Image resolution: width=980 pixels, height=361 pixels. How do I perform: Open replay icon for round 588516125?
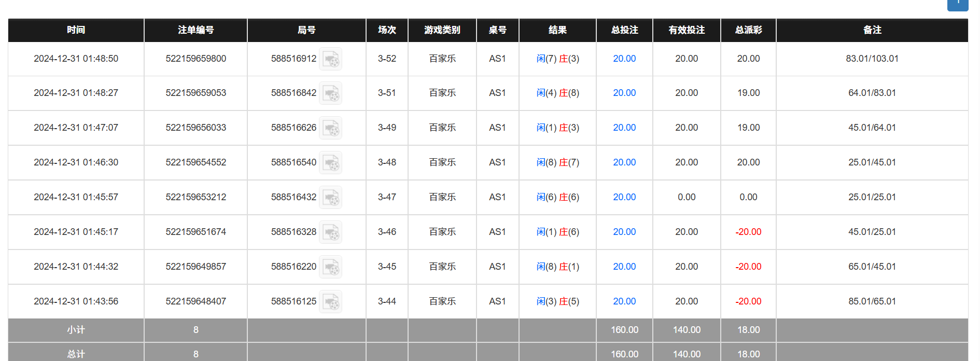click(x=330, y=302)
